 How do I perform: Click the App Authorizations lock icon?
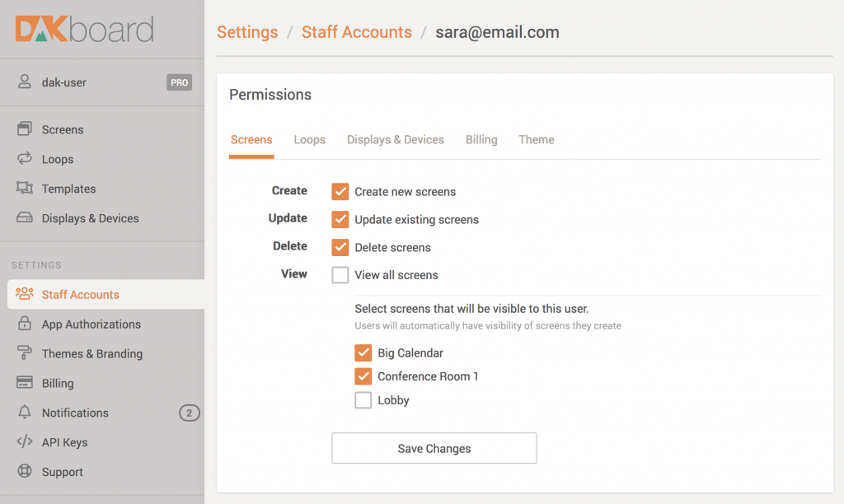coord(24,324)
